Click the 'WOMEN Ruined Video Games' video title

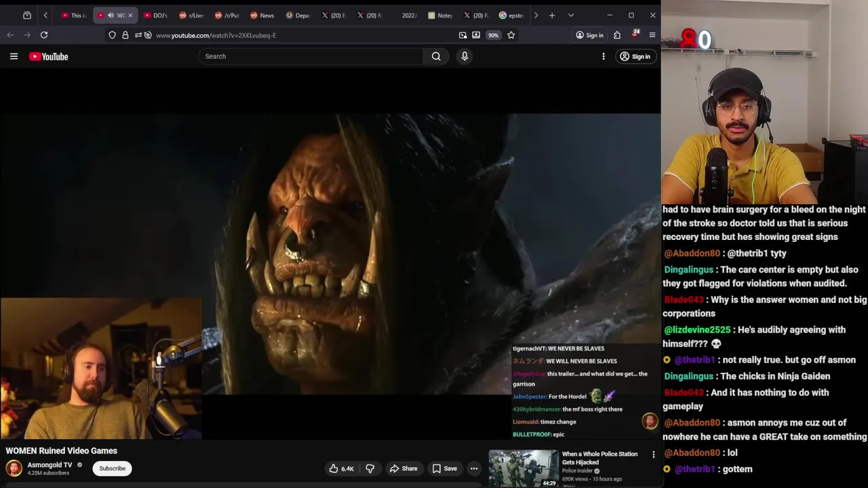62,451
